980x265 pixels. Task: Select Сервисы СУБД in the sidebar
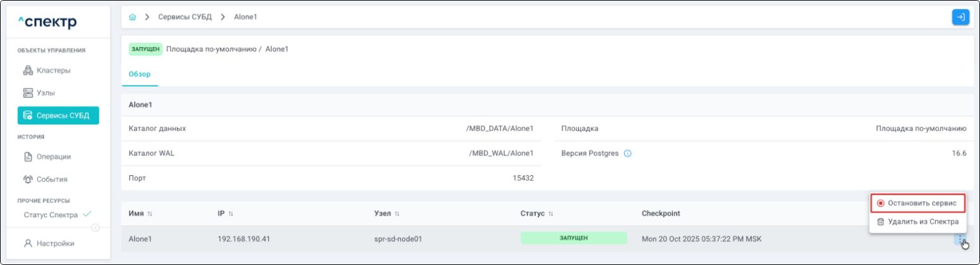(58, 116)
